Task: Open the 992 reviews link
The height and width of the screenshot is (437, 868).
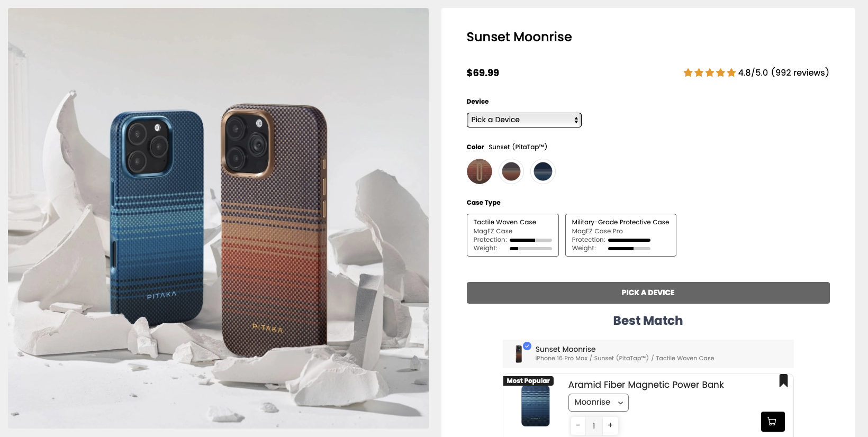Action: pyautogui.click(x=800, y=72)
